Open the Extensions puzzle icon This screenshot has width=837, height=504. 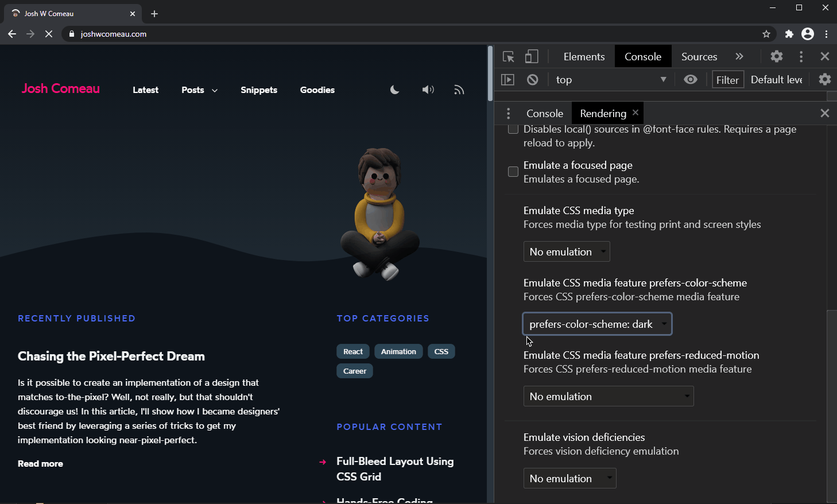789,34
